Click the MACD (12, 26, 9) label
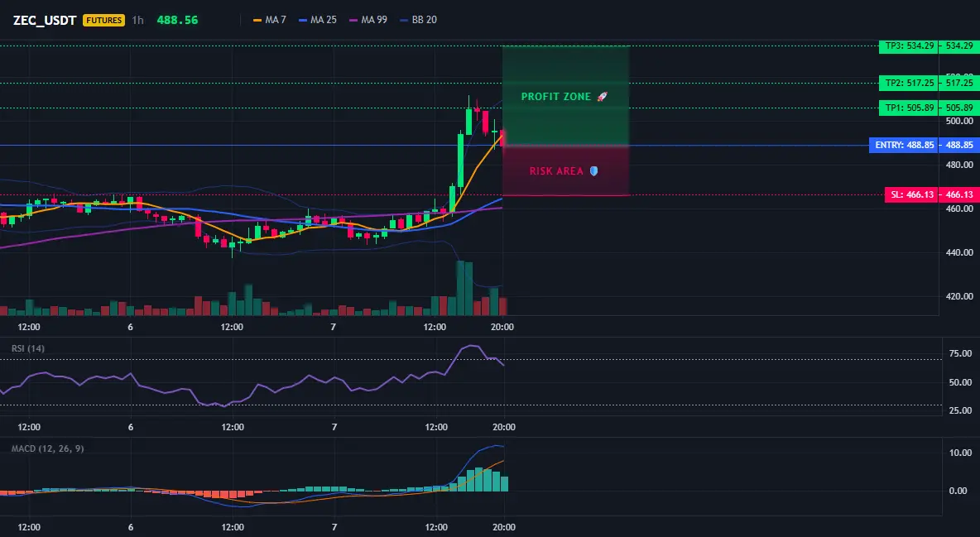This screenshot has width=980, height=537. click(47, 448)
